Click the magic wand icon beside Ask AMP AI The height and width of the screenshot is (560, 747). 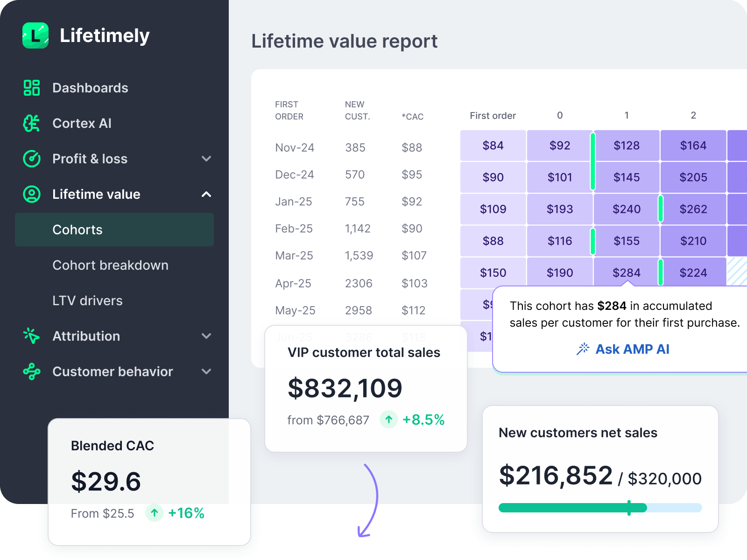(x=583, y=349)
